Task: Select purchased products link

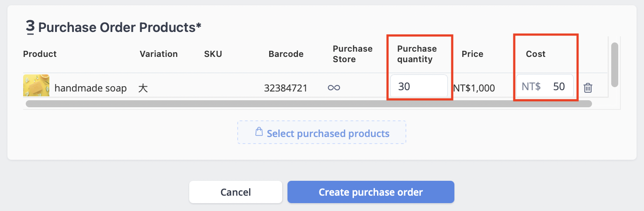Action: coord(328,133)
